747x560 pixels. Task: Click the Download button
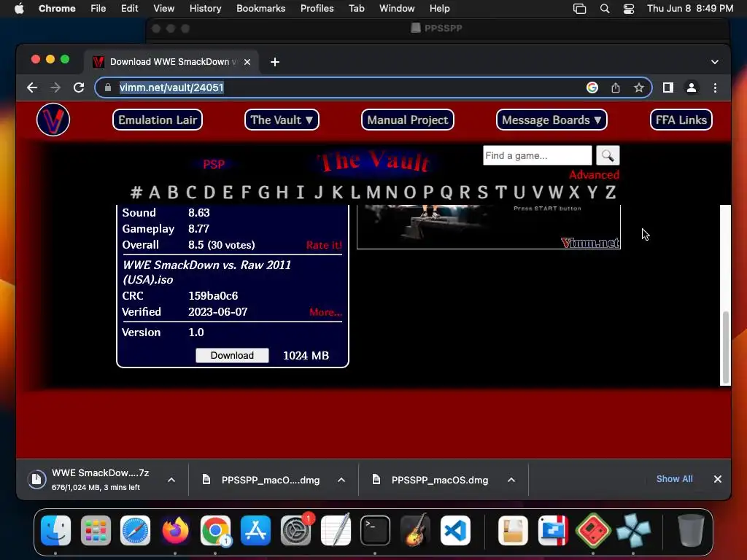click(232, 355)
